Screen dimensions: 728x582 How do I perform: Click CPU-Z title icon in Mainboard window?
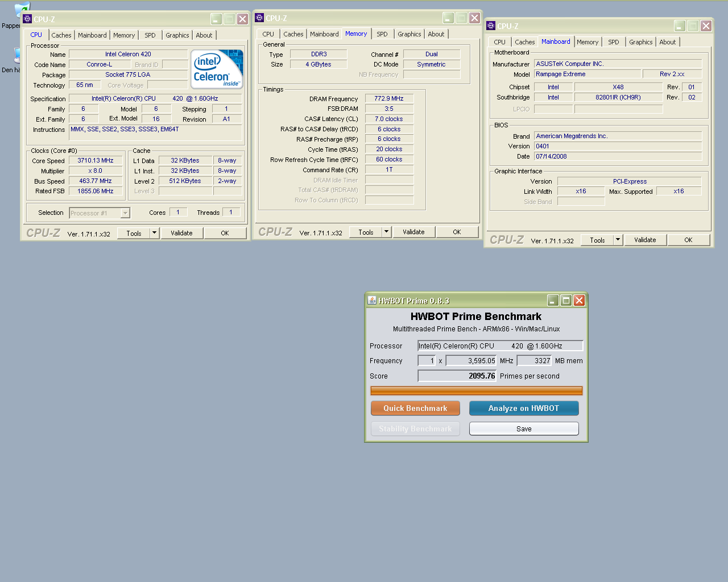tap(491, 26)
